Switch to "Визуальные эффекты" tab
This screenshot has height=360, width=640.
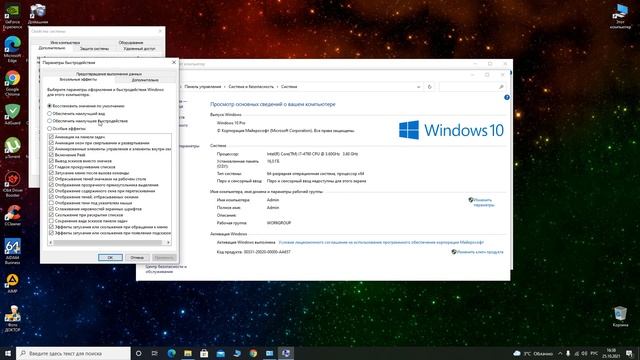point(78,80)
